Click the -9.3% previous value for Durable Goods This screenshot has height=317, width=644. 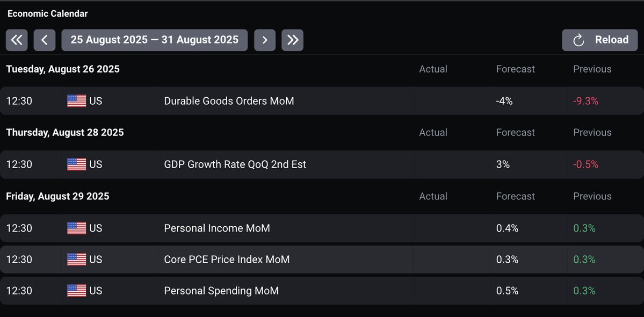click(585, 101)
